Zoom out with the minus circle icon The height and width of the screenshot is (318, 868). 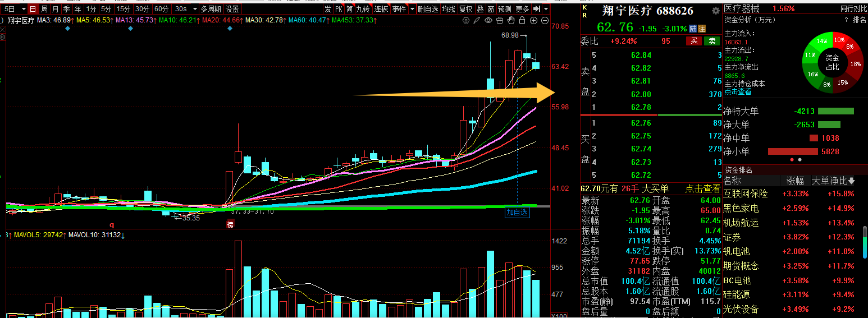point(545,20)
